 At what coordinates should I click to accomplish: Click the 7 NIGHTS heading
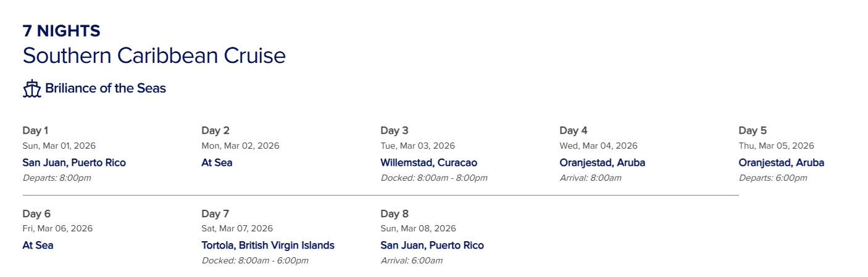pos(62,31)
